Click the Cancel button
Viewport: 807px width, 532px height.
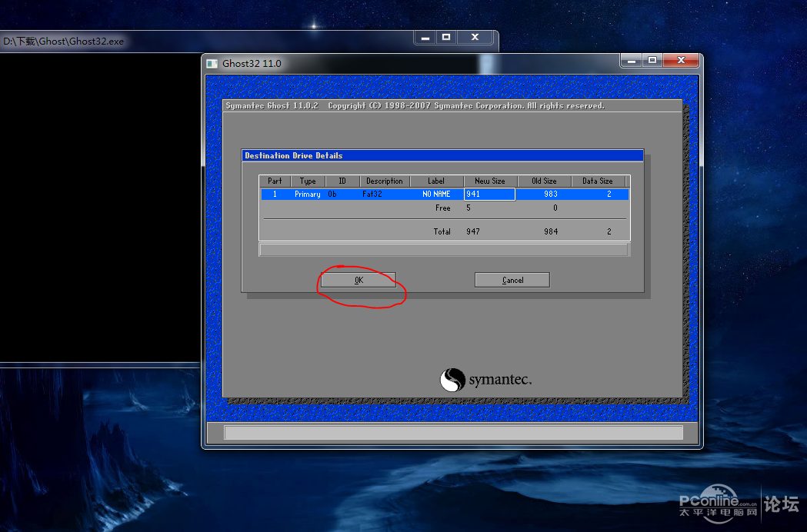pos(512,280)
